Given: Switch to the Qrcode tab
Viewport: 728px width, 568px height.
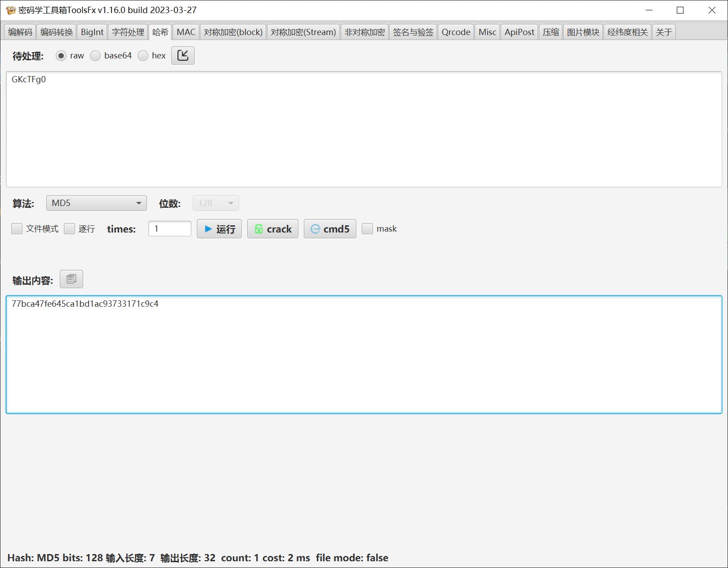Looking at the screenshot, I should 456,32.
